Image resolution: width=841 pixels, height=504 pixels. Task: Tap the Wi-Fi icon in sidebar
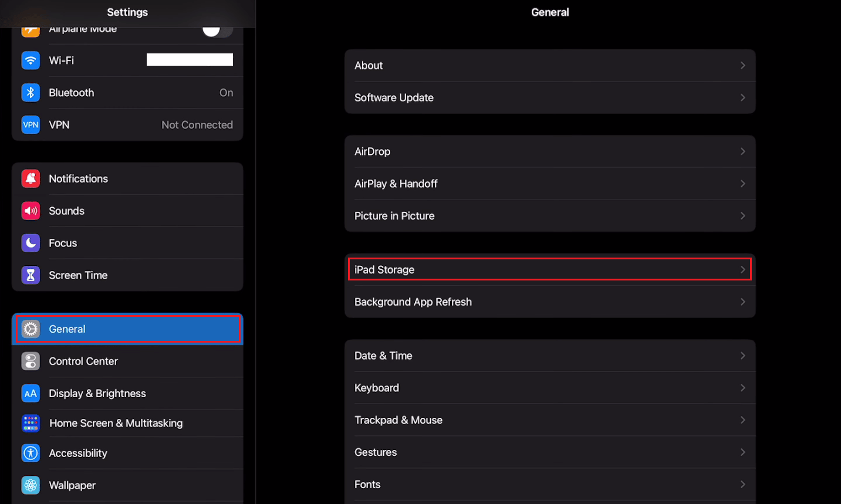tap(31, 60)
